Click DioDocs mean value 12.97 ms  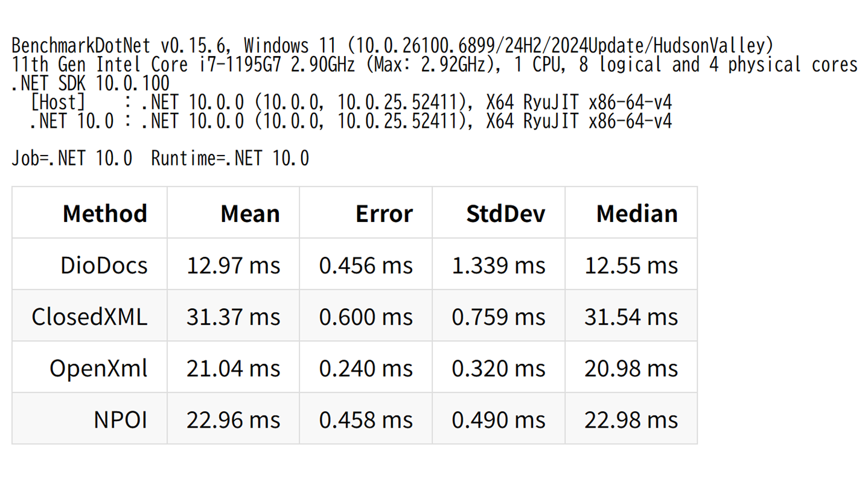tap(233, 265)
